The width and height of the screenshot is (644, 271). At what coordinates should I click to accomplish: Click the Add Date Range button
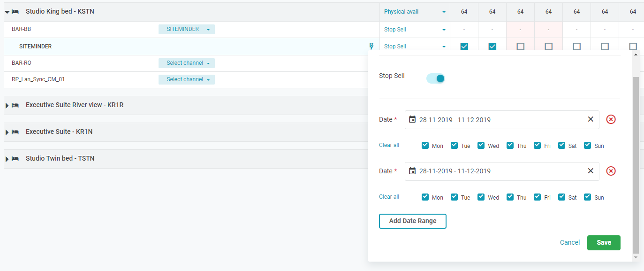point(412,221)
